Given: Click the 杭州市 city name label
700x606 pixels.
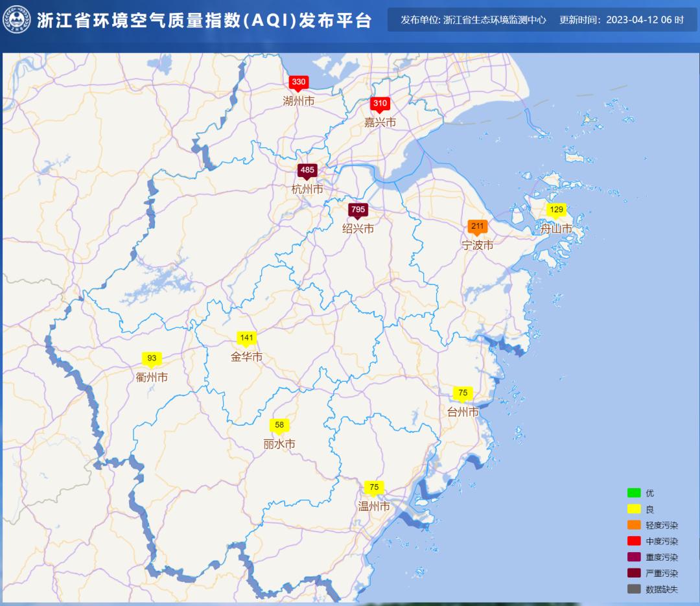Looking at the screenshot, I should click(x=307, y=189).
